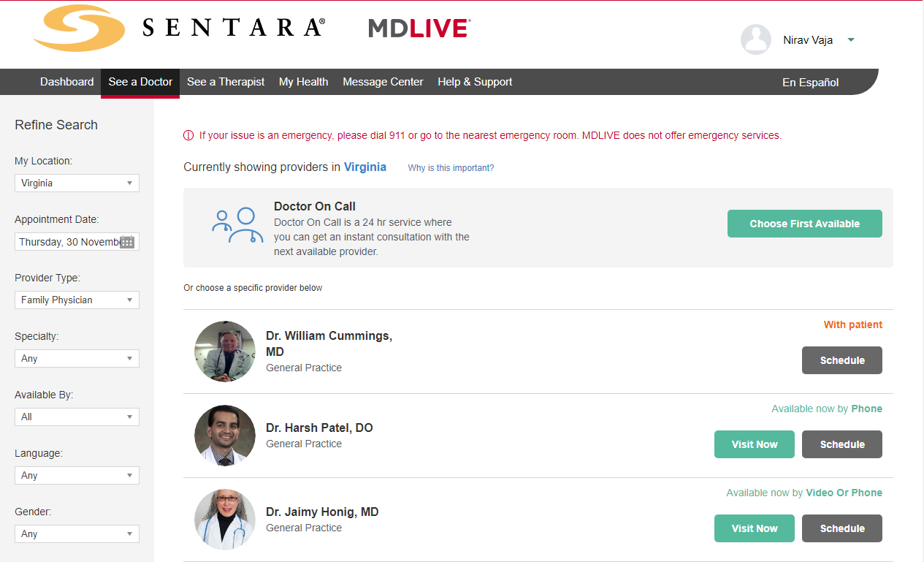The height and width of the screenshot is (562, 924).
Task: Click the With patient status text
Action: tap(853, 324)
